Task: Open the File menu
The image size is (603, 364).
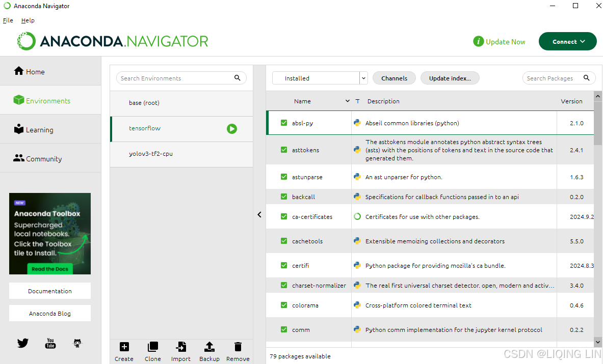Action: [8, 20]
